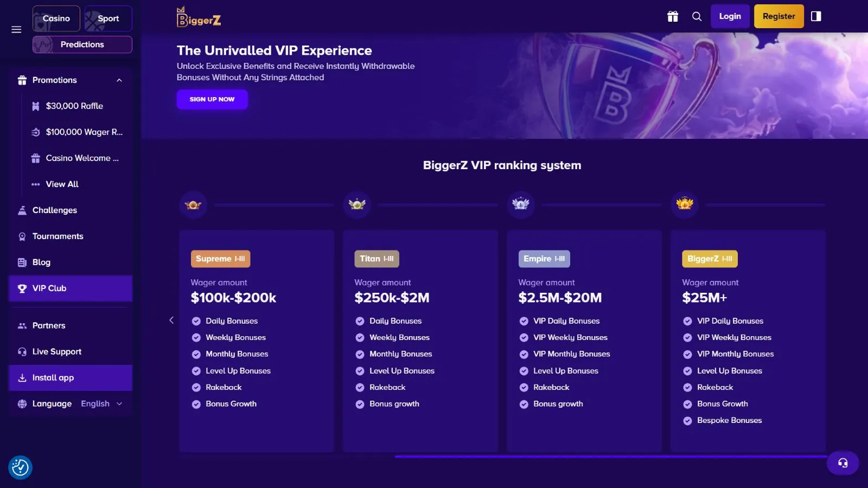Open the cookie consent badge icon
The height and width of the screenshot is (488, 868).
[20, 467]
